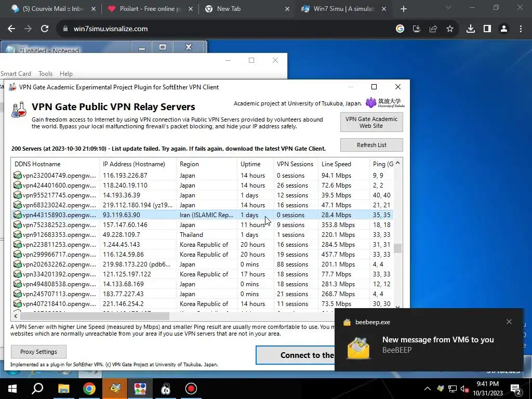Open Chrome from the taskbar
The image size is (532, 399).
click(89, 389)
